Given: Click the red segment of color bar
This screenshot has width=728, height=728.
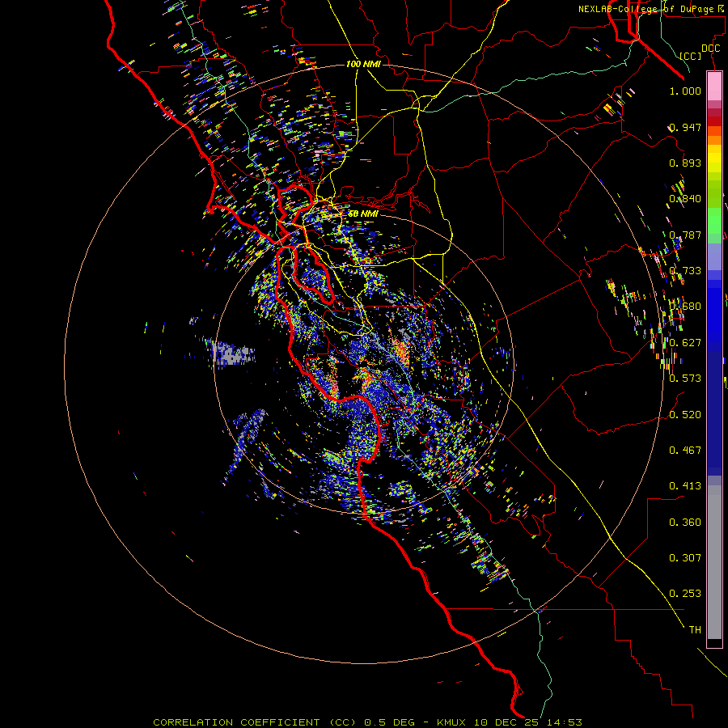Looking at the screenshot, I should (714, 121).
